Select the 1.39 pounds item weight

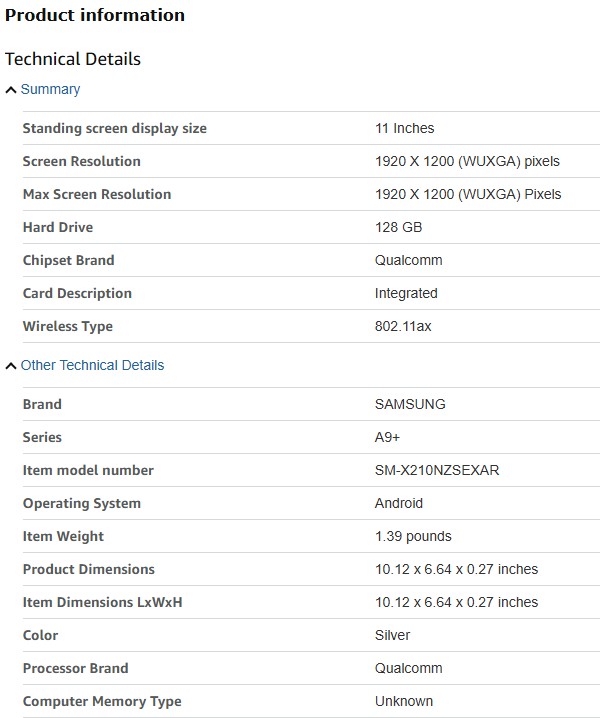pyautogui.click(x=413, y=536)
